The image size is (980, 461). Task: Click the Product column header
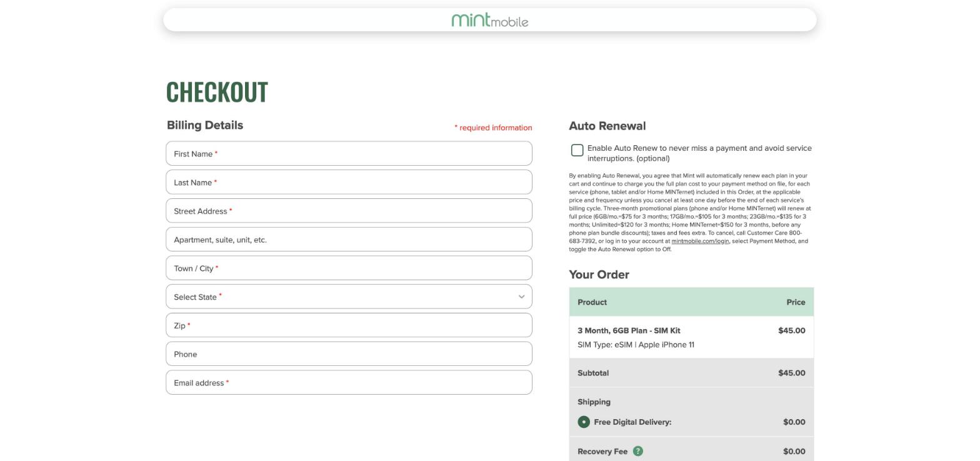[592, 302]
